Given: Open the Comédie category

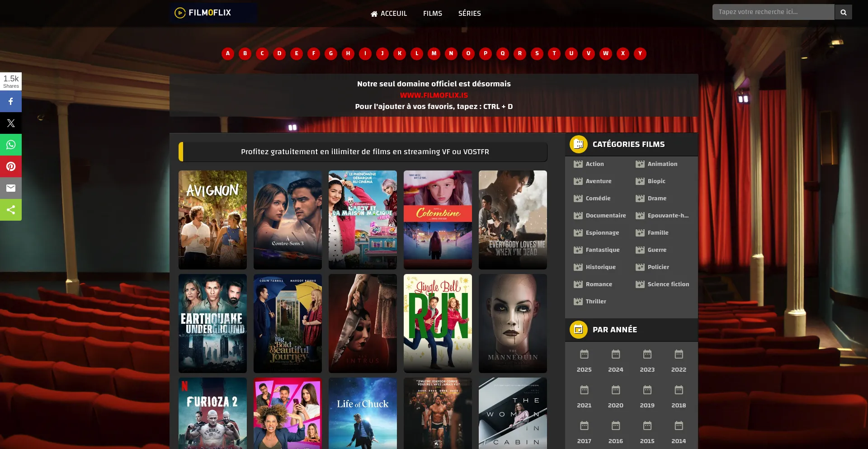Looking at the screenshot, I should [598, 199].
